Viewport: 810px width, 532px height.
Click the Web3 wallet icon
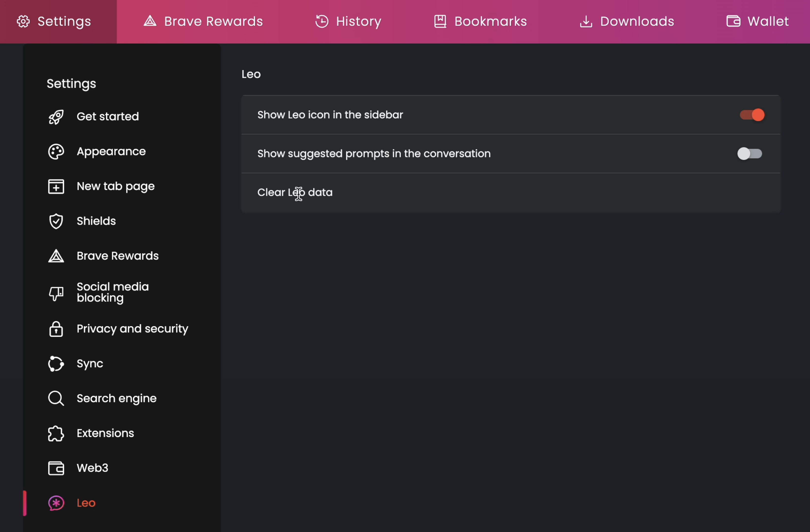56,468
